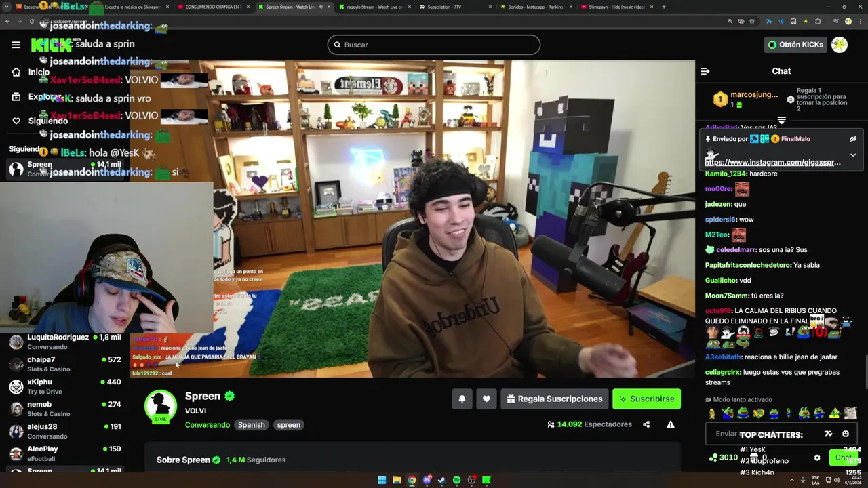Click the Spreen live avatar
Viewport: 868px width, 488px height.
coord(161,407)
